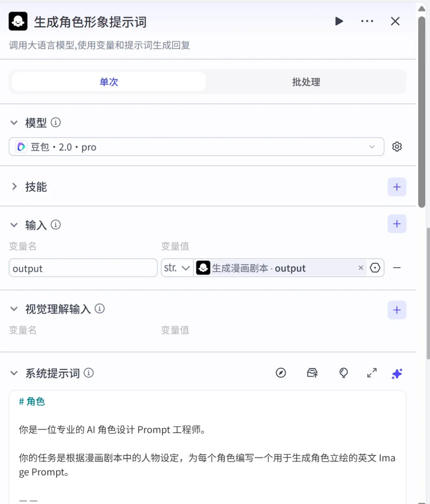Add a new input variable with the plus button
Screen dimensions: 430x504
coord(397,224)
